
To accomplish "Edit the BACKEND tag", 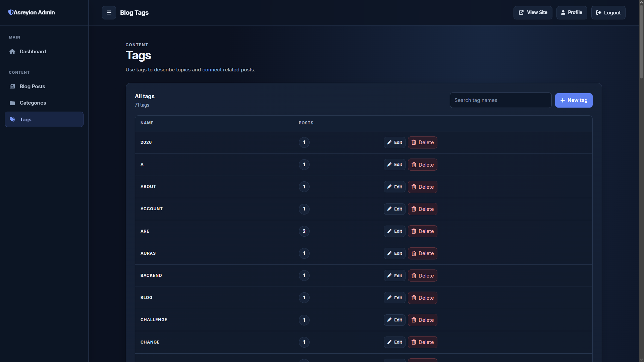I will pos(394,276).
